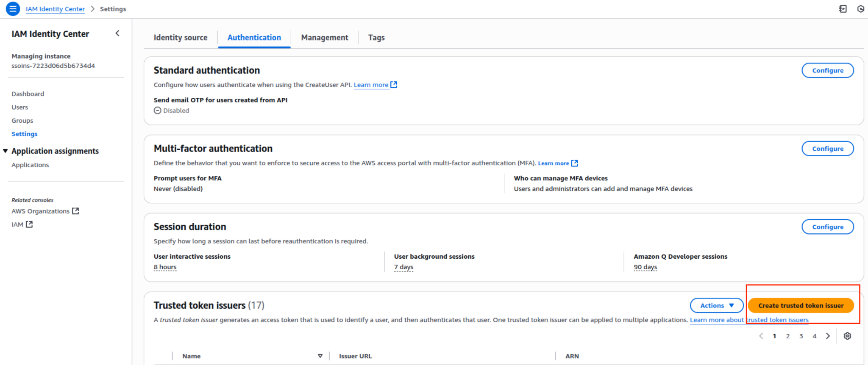Jump to page 3 of token issuers
This screenshot has width=868, height=365.
[801, 336]
